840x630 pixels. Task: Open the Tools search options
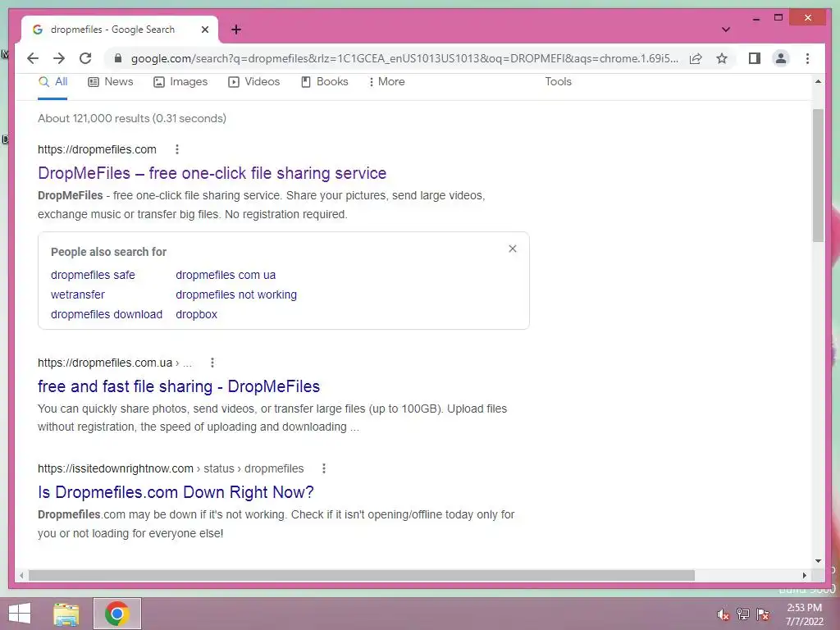click(558, 81)
